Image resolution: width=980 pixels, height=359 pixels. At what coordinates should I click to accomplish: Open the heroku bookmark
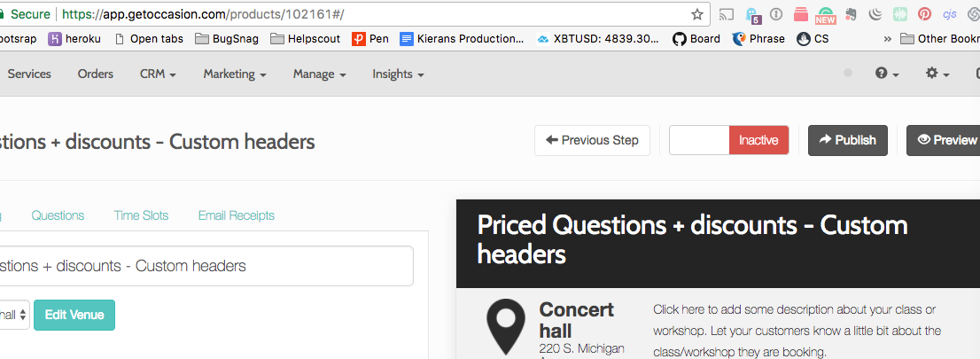[74, 39]
